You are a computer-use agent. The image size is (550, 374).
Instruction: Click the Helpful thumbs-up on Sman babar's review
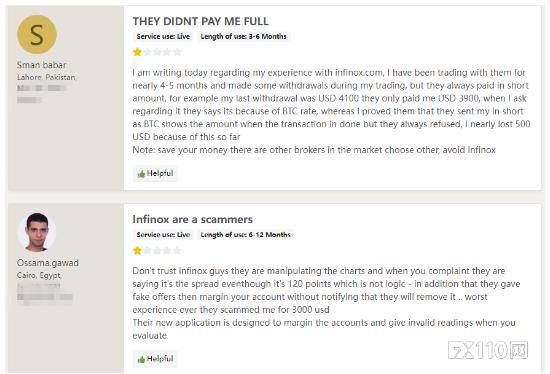tap(141, 174)
